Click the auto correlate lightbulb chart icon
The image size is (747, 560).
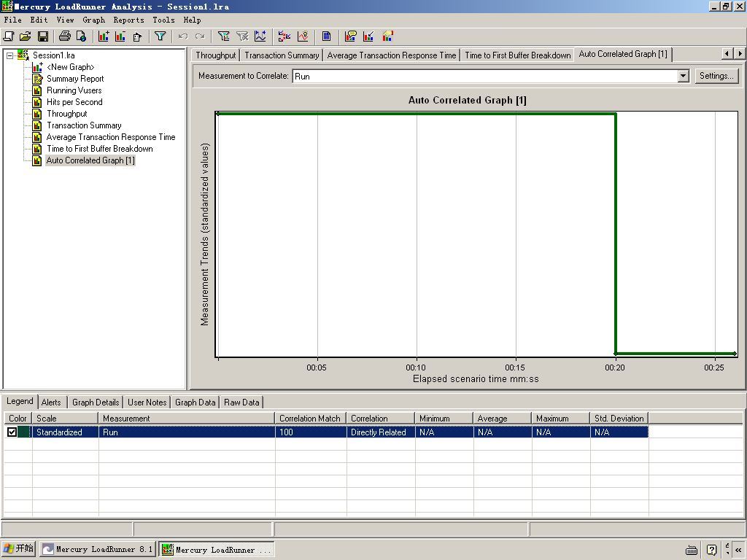tap(303, 36)
